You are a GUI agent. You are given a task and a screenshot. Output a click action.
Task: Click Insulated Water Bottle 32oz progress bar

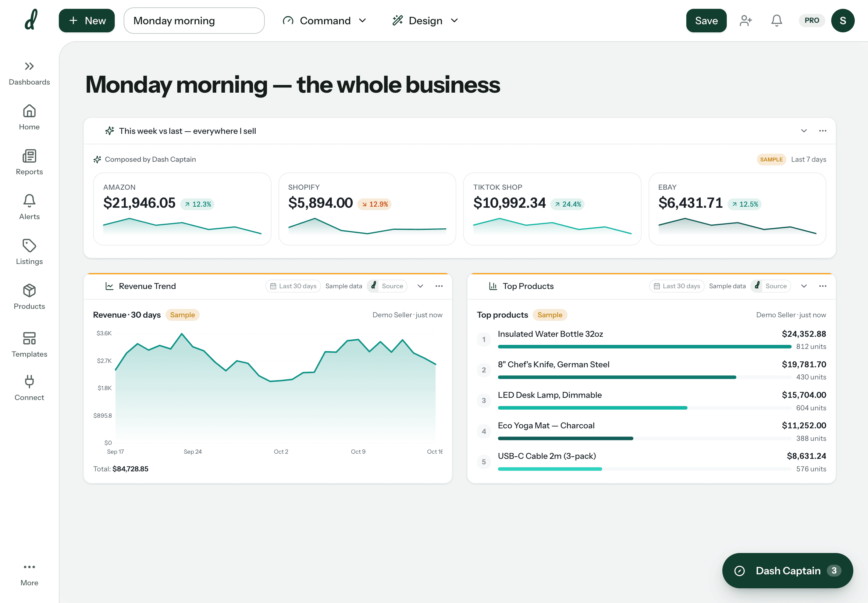click(644, 346)
